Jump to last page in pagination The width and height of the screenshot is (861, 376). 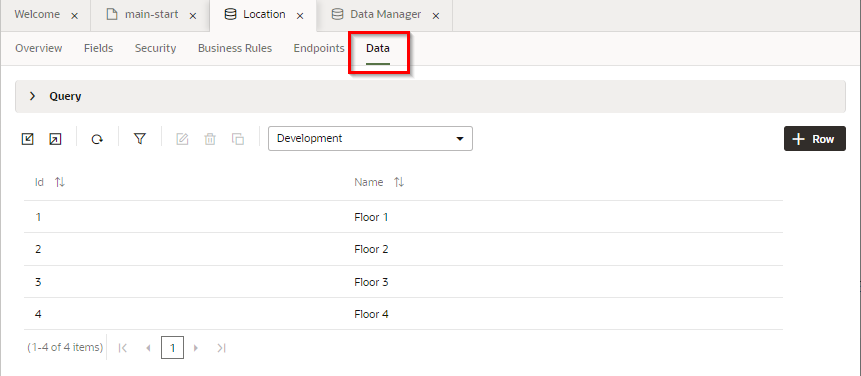221,348
